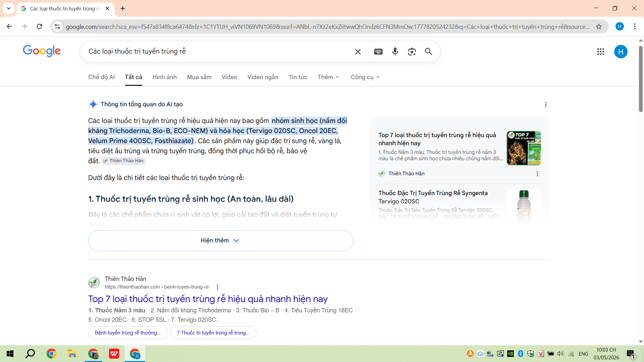Image resolution: width=644 pixels, height=362 pixels.
Task: Open options for Thiên Thảo Hân result
Action: [x=217, y=287]
